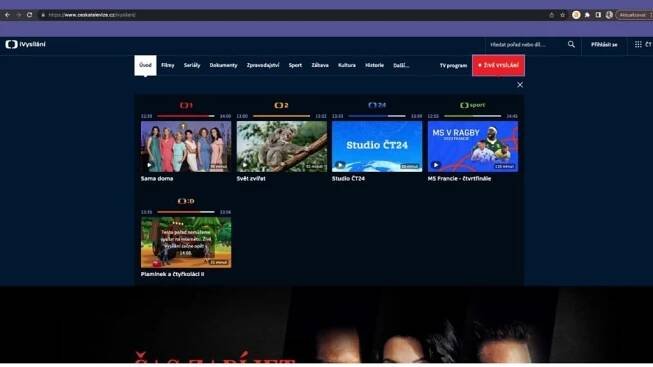The height and width of the screenshot is (367, 653).
Task: Focus the search programs input field
Action: click(525, 44)
